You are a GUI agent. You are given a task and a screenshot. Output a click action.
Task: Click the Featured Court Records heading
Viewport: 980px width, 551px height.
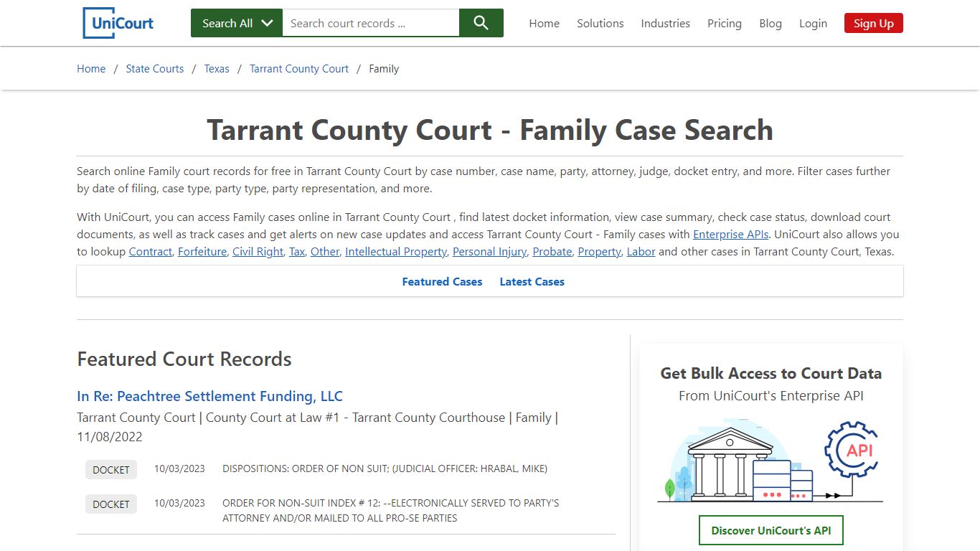point(184,359)
